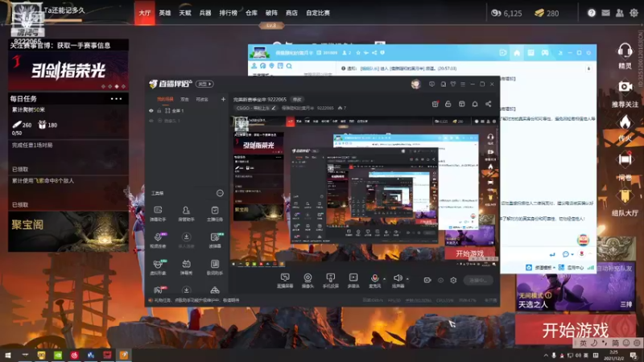Add 摄像头 camera source
The width and height of the screenshot is (644, 362).
308,281
